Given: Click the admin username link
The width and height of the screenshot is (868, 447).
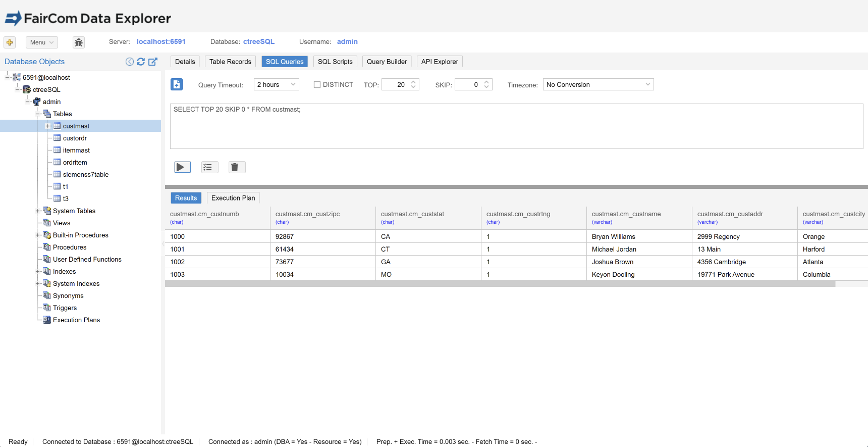Looking at the screenshot, I should 347,41.
